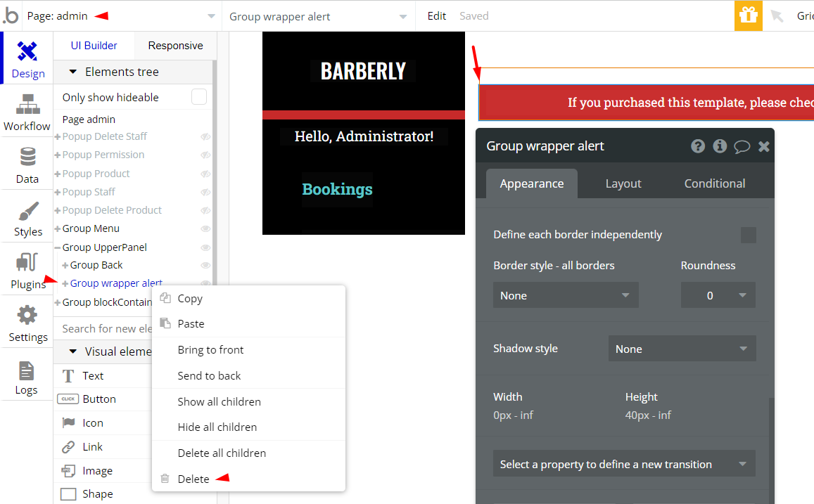
Task: Click the Bookings link on canvas
Action: click(337, 189)
